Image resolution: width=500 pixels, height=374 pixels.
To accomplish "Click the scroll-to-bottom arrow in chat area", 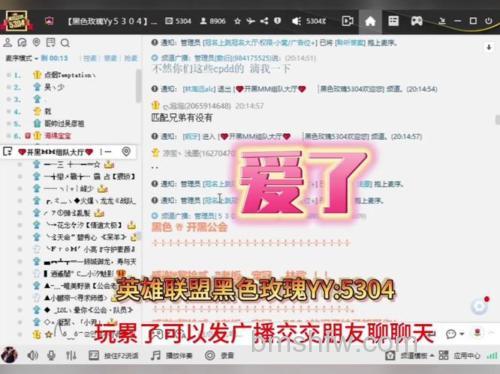I will tap(489, 47).
